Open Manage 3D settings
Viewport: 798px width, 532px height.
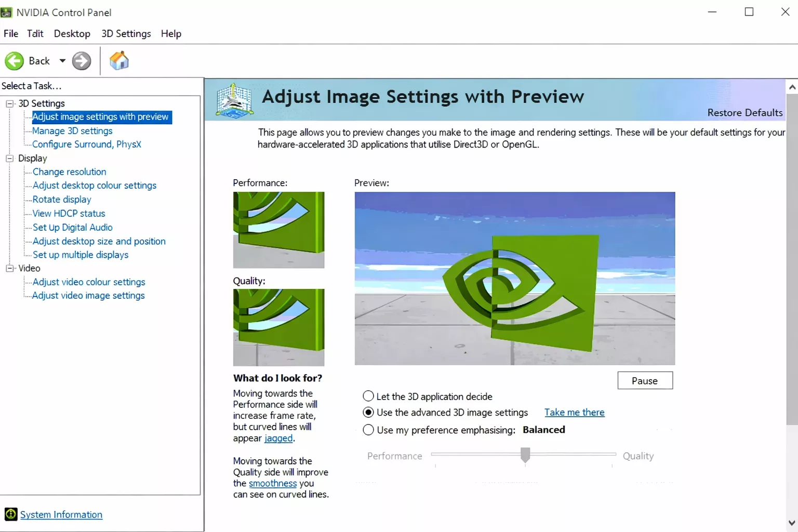click(72, 131)
